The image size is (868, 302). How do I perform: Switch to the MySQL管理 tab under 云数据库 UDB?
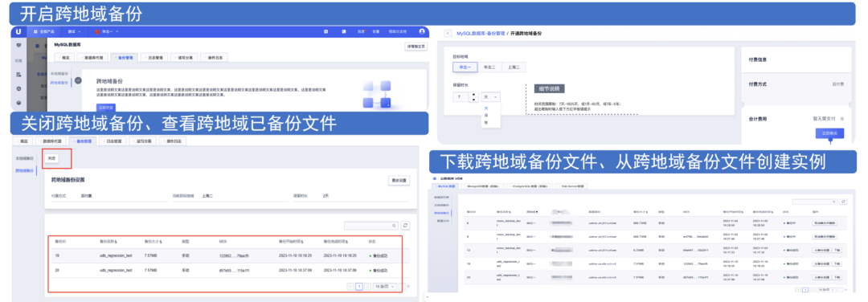pos(445,186)
